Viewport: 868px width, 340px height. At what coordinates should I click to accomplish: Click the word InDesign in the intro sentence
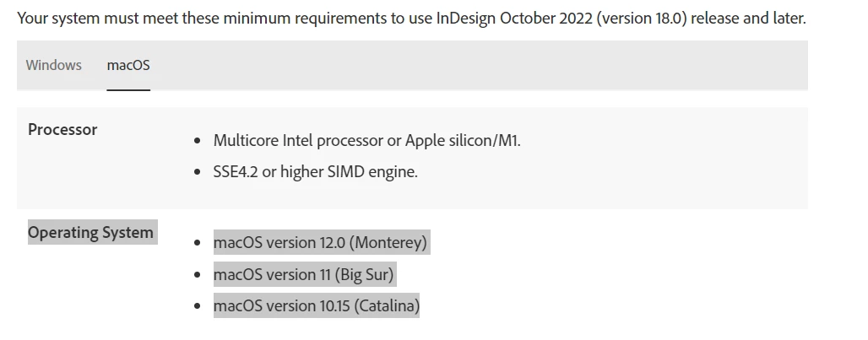pyautogui.click(x=465, y=19)
